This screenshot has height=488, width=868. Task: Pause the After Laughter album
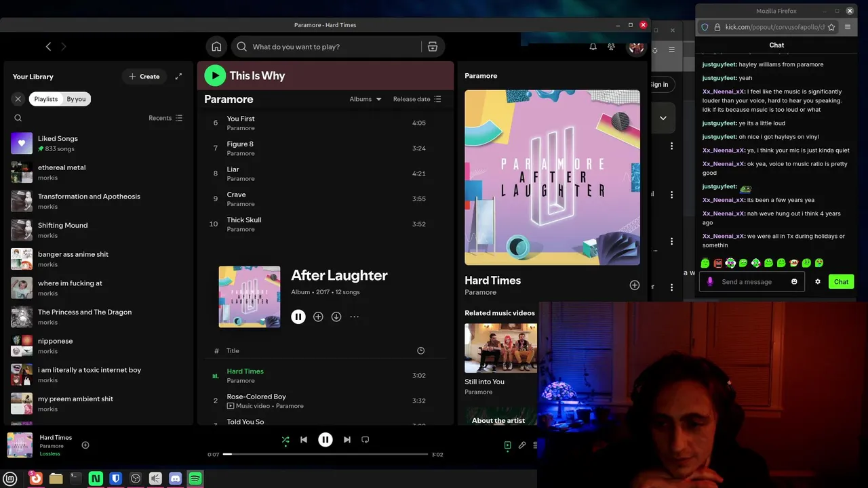[298, 317]
